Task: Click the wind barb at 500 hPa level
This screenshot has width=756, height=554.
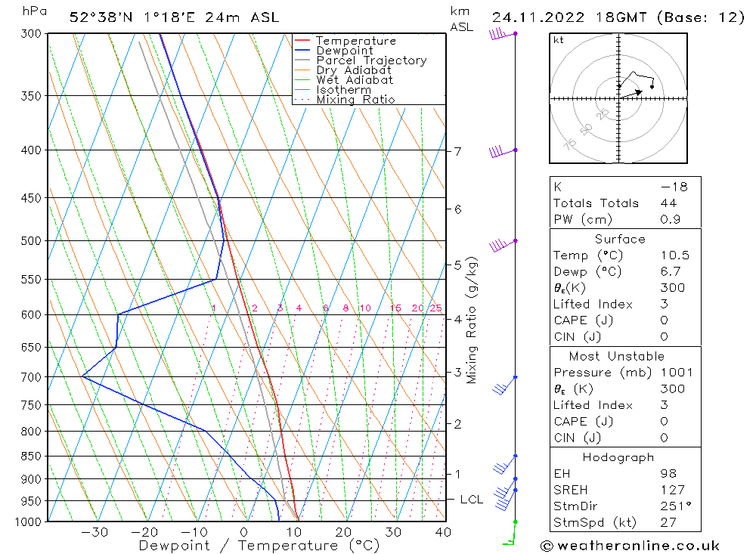Action: coord(503,245)
